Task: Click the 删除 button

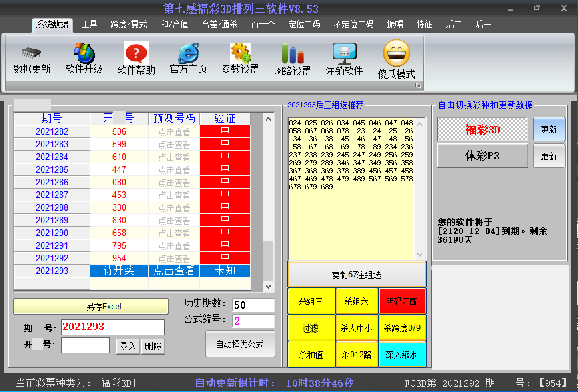Action: pyautogui.click(x=153, y=346)
